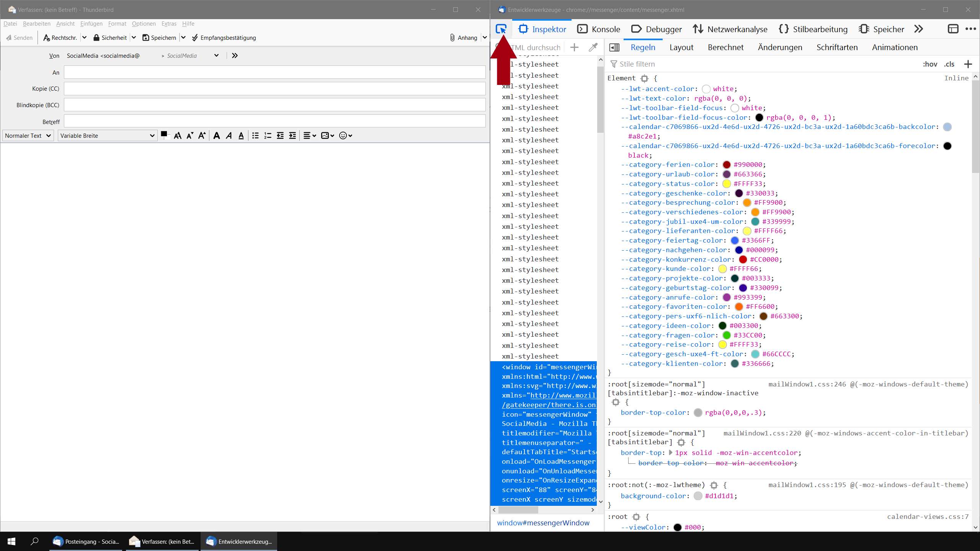Click the three-dot devtools options icon
Viewport: 980px width, 551px height.
[x=970, y=29]
